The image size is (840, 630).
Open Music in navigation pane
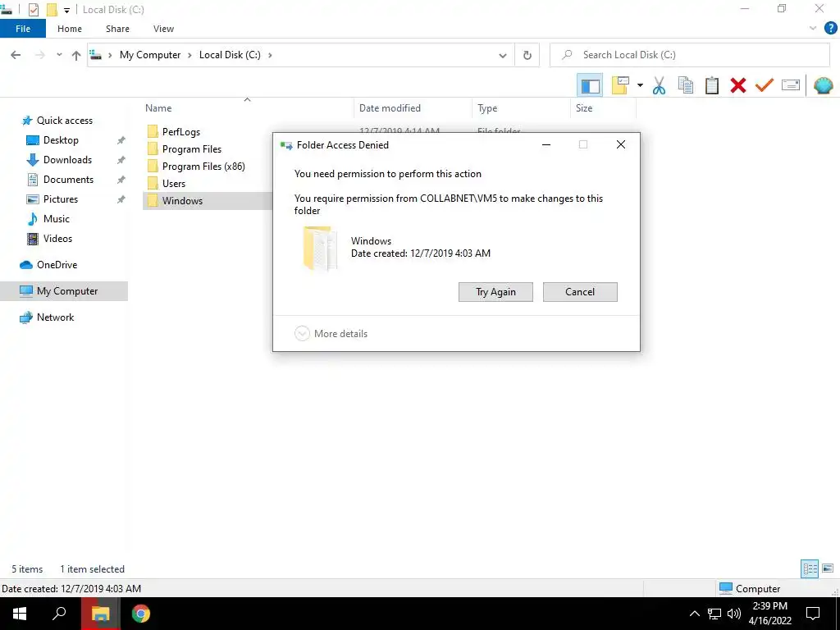57,219
